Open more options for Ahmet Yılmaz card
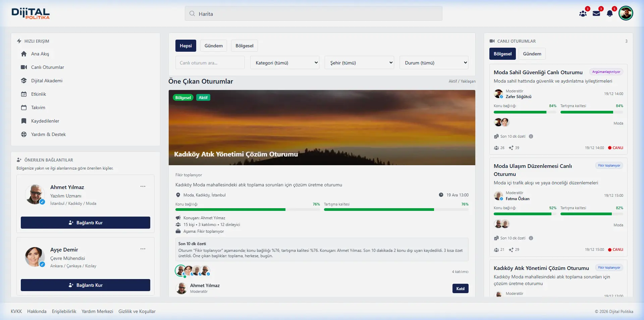The height and width of the screenshot is (320, 644). tap(143, 187)
